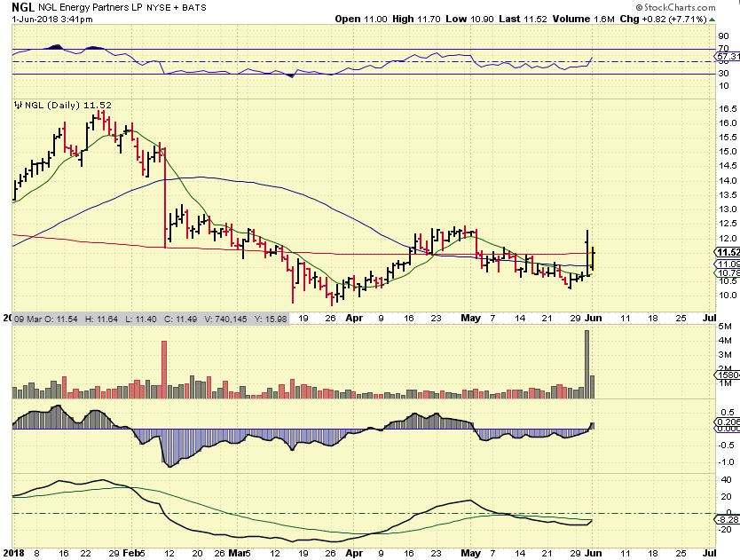Select the company name NGL Energy Partners LP

coord(91,8)
